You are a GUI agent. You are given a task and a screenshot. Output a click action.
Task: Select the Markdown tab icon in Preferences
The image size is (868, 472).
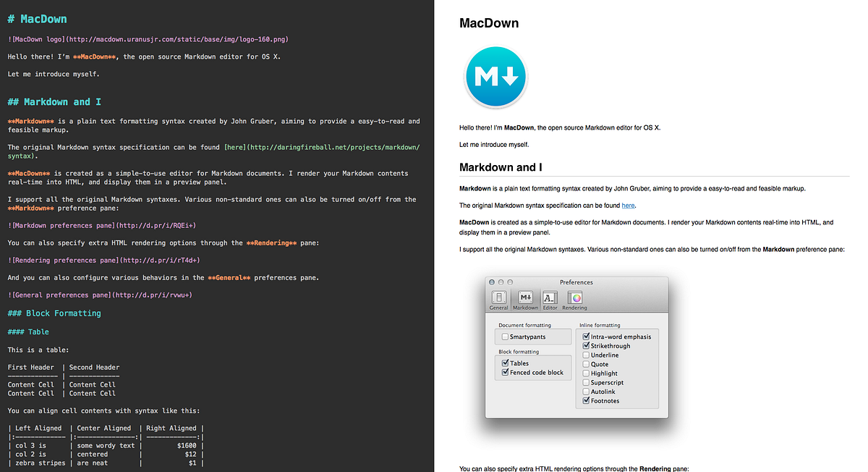(526, 300)
